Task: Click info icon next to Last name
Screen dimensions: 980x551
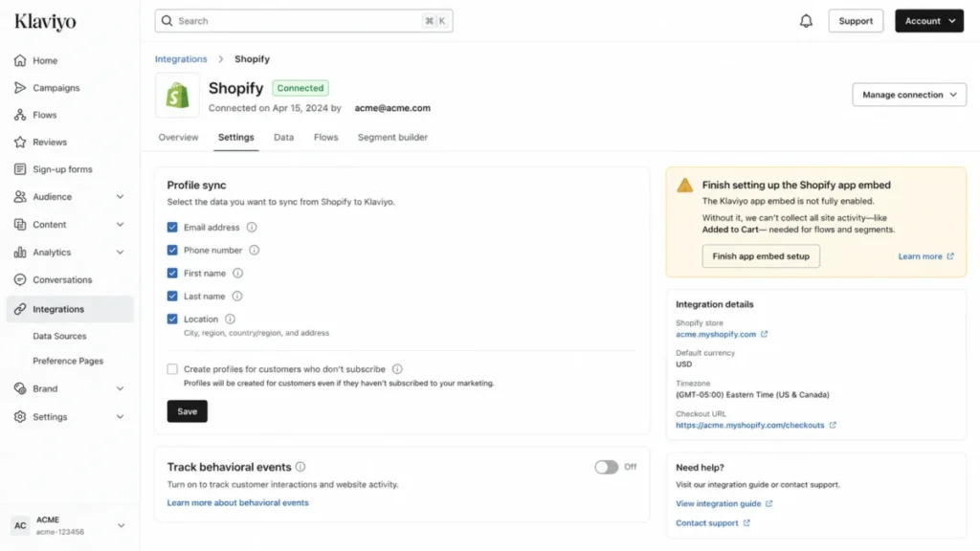Action: 237,297
